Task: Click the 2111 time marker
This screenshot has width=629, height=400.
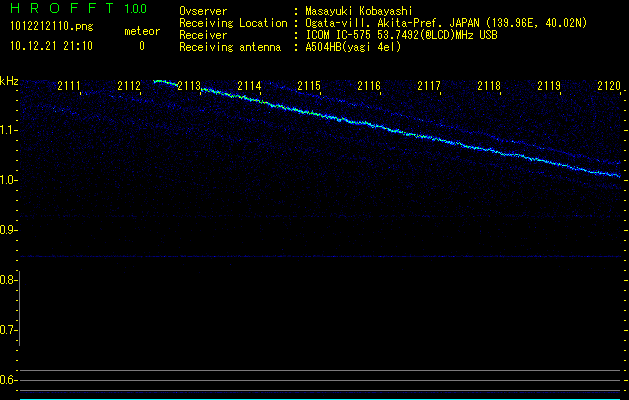Action: pos(69,86)
